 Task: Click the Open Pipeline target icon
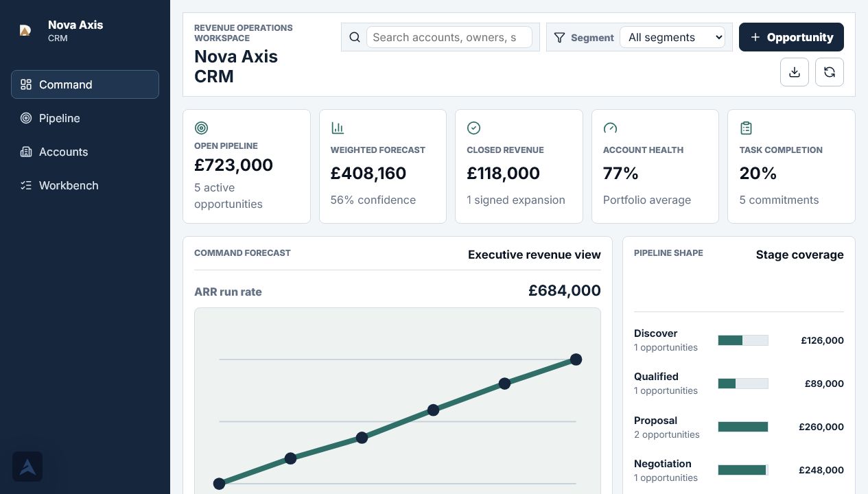tap(201, 128)
